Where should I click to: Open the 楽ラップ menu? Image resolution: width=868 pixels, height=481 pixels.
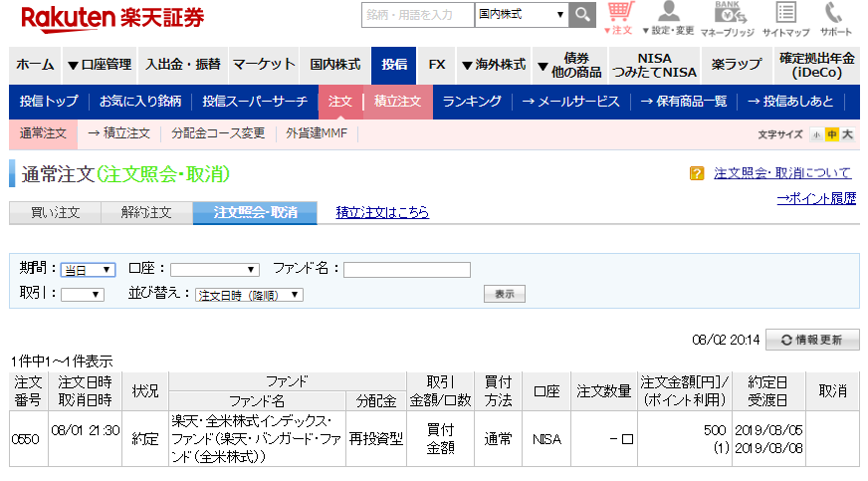737,65
